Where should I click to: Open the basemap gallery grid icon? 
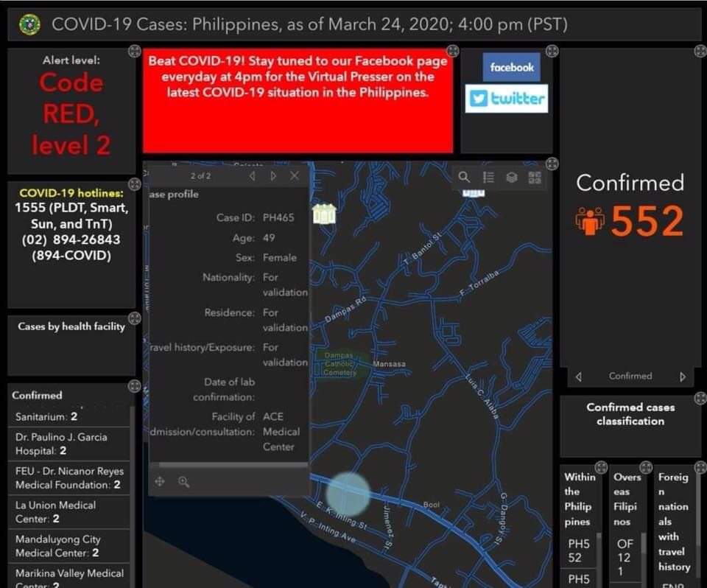point(535,177)
